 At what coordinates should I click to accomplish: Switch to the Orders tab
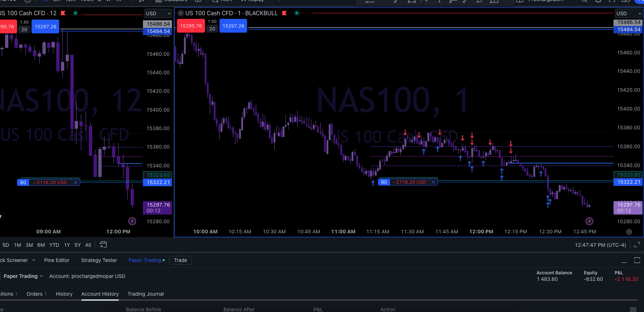36,294
